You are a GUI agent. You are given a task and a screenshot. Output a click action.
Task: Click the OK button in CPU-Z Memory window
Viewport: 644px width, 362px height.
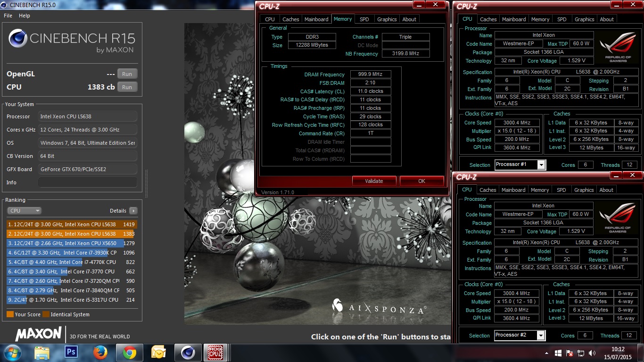(x=421, y=181)
